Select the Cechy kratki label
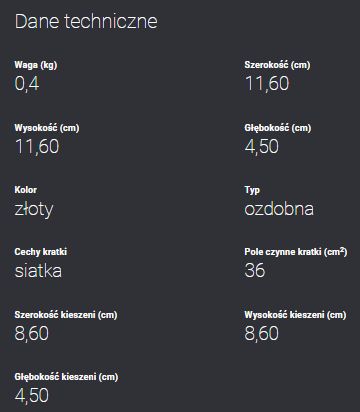360x412 pixels. coord(41,252)
